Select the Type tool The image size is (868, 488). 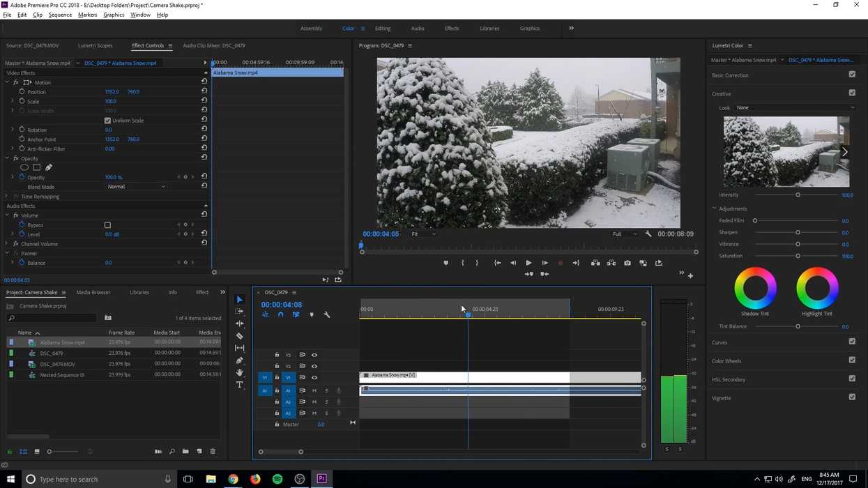point(240,385)
